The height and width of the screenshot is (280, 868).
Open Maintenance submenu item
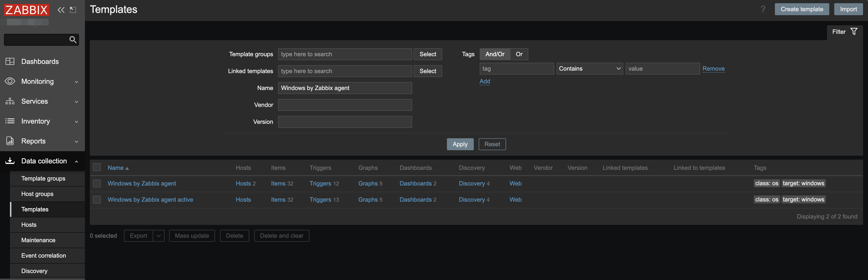click(x=47, y=240)
